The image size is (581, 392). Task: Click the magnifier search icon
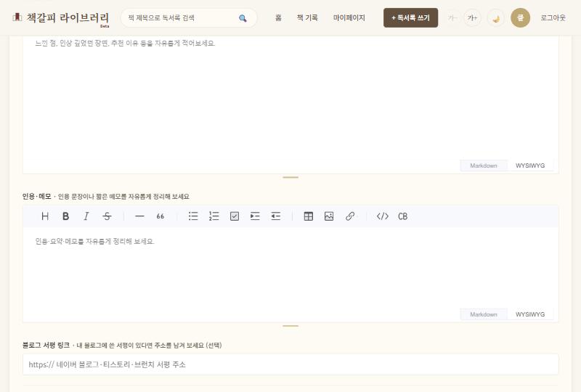pyautogui.click(x=243, y=18)
